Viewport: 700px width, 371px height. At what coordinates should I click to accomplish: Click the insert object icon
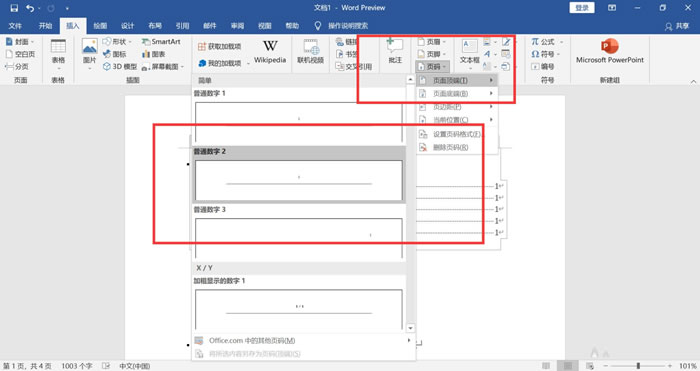(x=506, y=67)
